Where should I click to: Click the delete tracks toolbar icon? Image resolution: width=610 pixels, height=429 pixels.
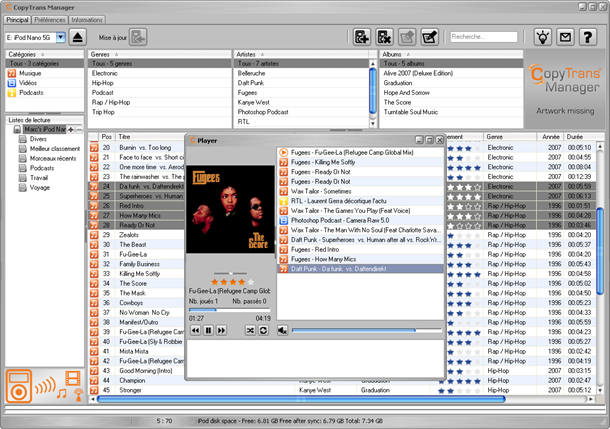384,37
